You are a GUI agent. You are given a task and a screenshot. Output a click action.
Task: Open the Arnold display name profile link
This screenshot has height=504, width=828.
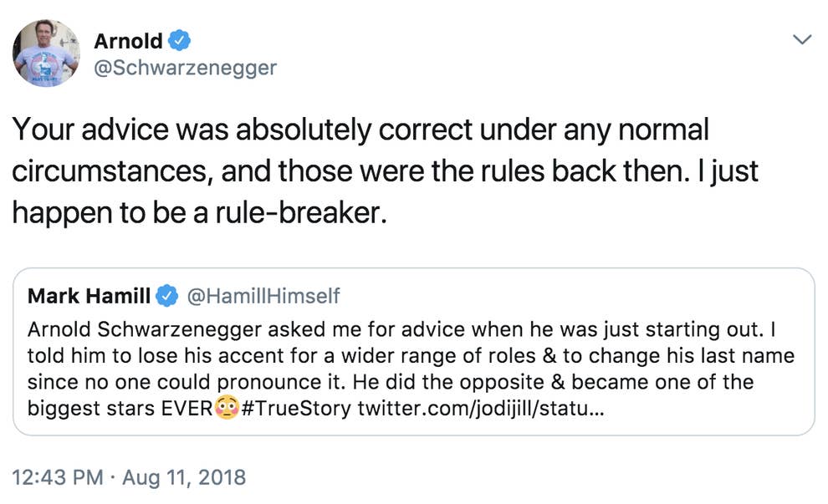(x=128, y=39)
